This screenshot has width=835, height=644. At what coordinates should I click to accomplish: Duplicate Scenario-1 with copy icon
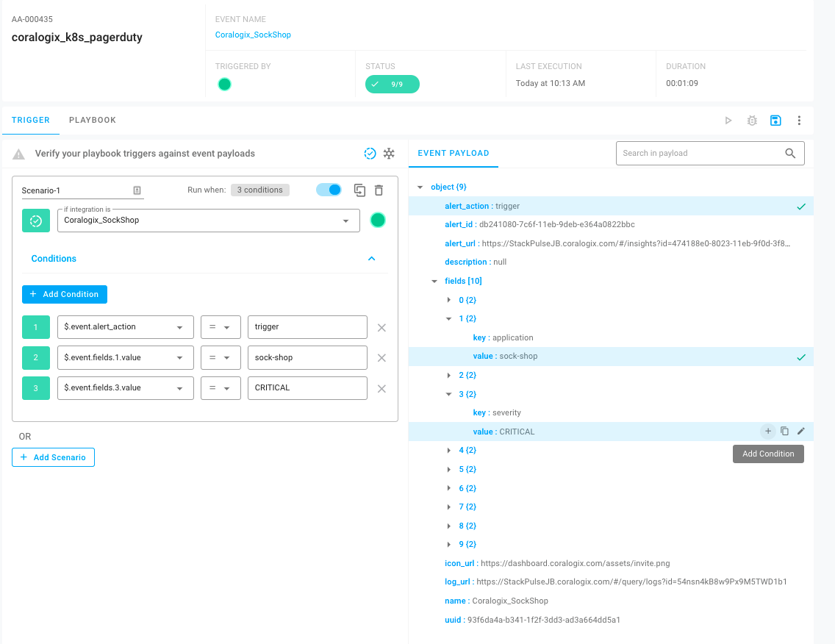coord(359,190)
